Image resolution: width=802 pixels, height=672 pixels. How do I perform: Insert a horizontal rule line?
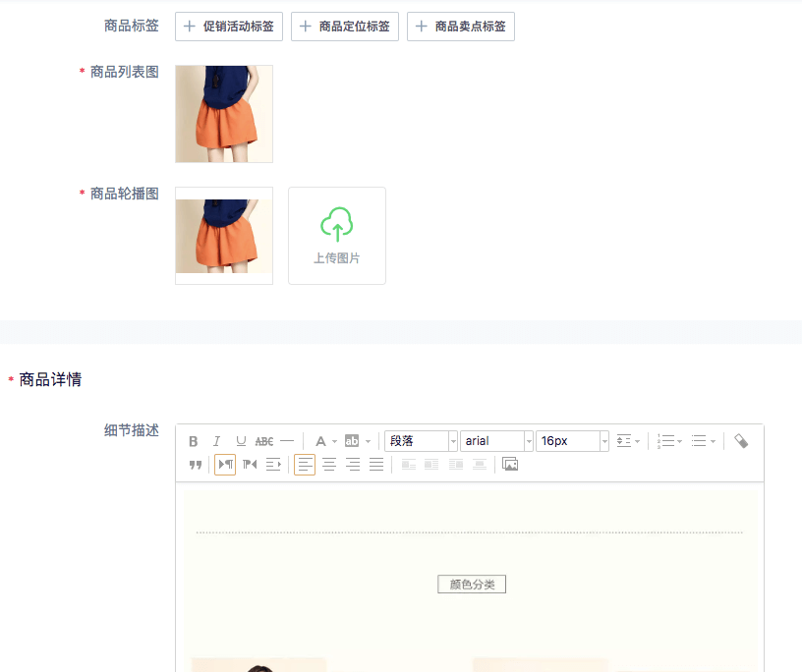287,441
